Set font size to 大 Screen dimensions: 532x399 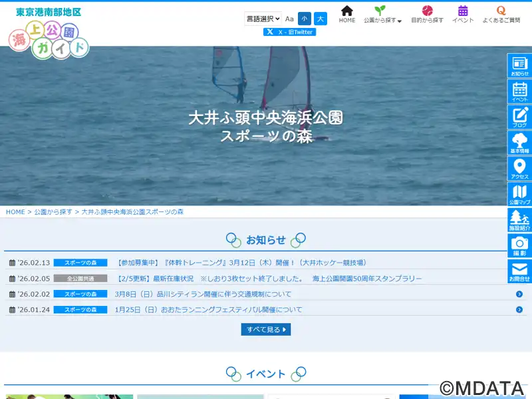321,19
